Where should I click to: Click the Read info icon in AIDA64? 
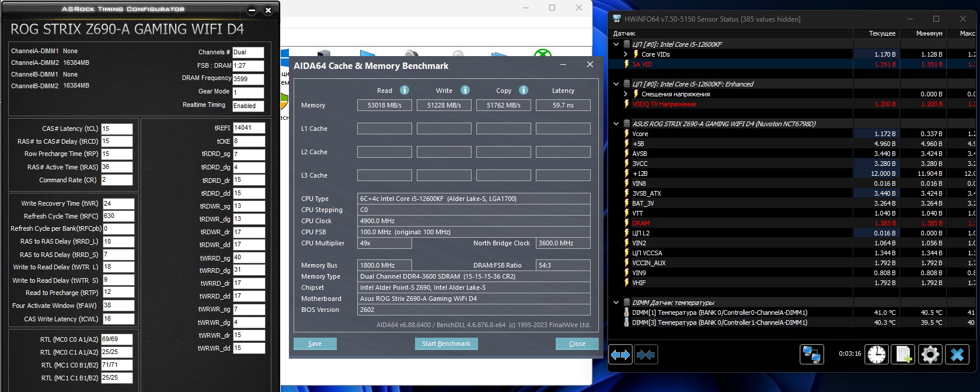click(x=404, y=90)
